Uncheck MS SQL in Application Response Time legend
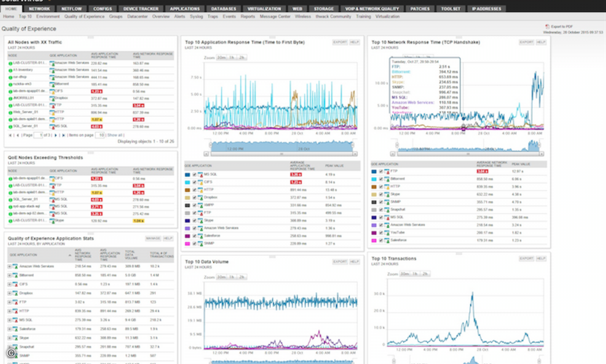Viewport: 606px width, 364px height. point(195,174)
